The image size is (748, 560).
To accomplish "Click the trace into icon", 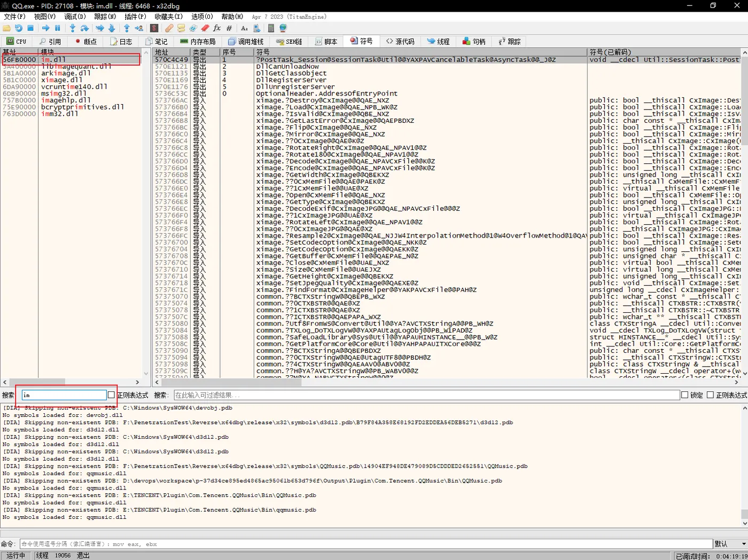I will coord(100,28).
